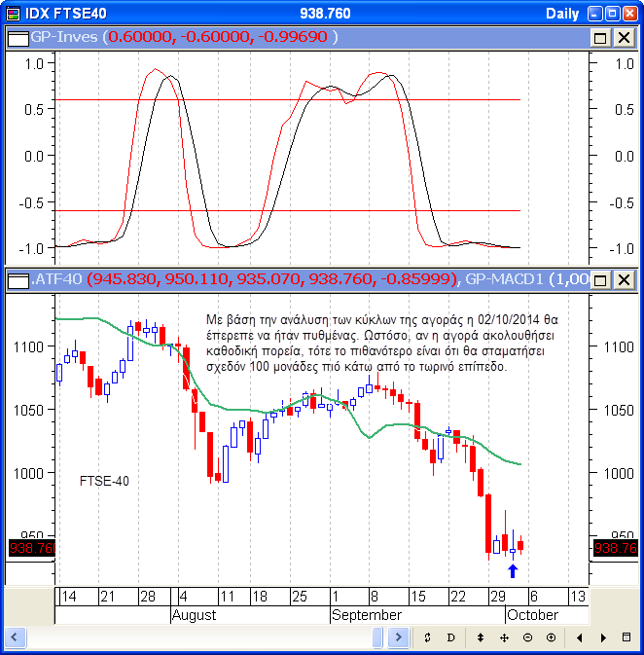Step chart left with black left arrow
The width and height of the screenshot is (644, 655).
581,637
